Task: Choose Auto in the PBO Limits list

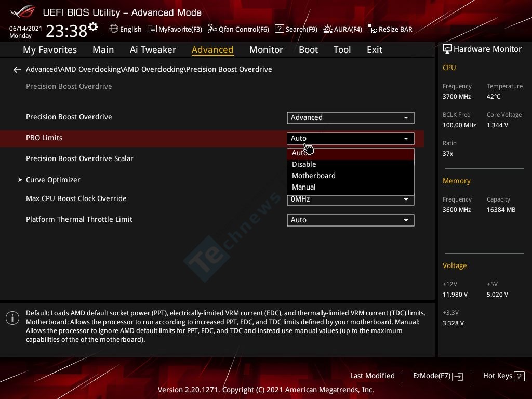Action: [x=351, y=153]
